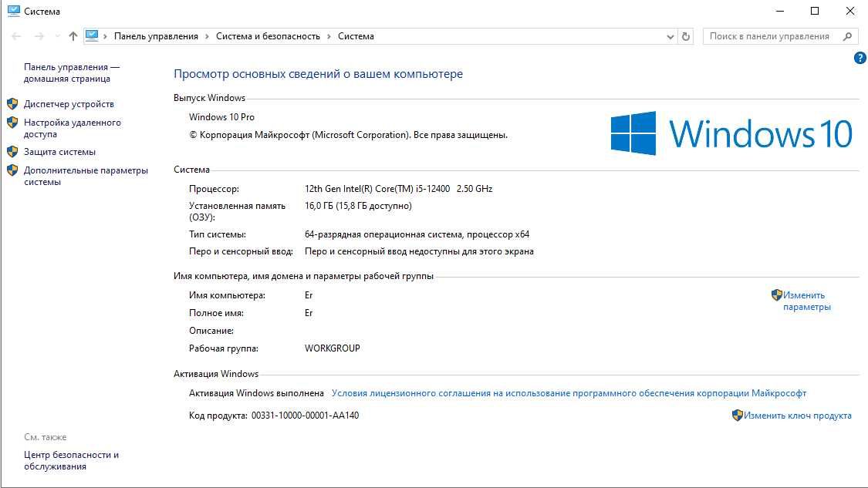This screenshot has width=868, height=488.
Task: Click the 16,0 ГБ installed memory value
Action: 358,206
